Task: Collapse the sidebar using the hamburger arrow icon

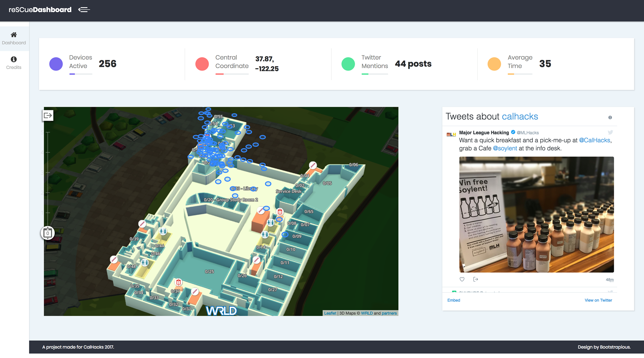Action: pyautogui.click(x=84, y=10)
